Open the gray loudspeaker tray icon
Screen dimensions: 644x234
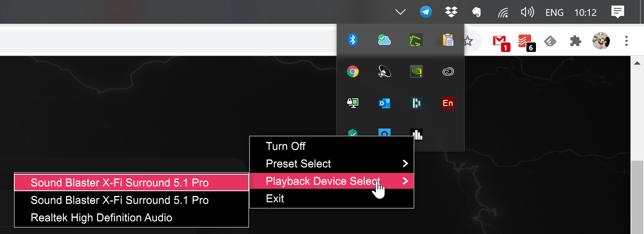(384, 71)
